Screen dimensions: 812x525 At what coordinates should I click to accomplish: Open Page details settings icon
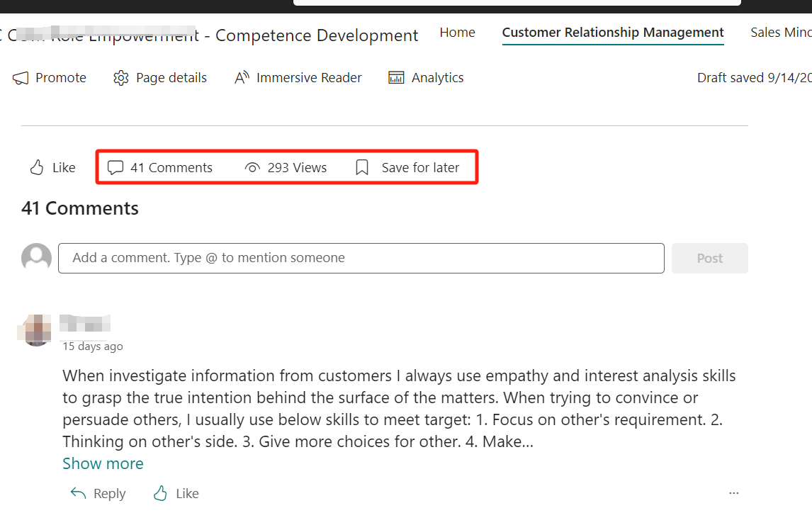tap(120, 77)
